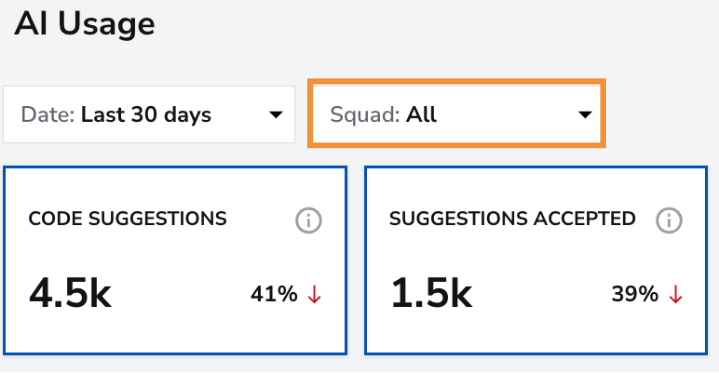Click the "Squad:" label text
Viewport: 719px width, 373px height.
[365, 115]
